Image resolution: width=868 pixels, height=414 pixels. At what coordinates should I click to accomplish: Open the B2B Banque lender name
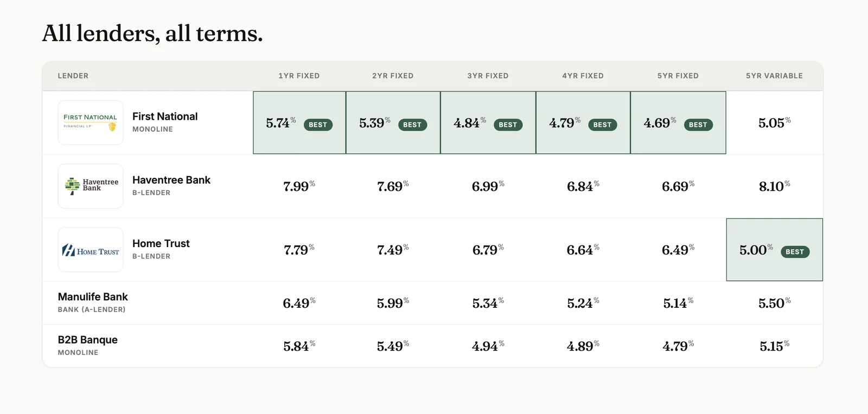[x=87, y=340]
